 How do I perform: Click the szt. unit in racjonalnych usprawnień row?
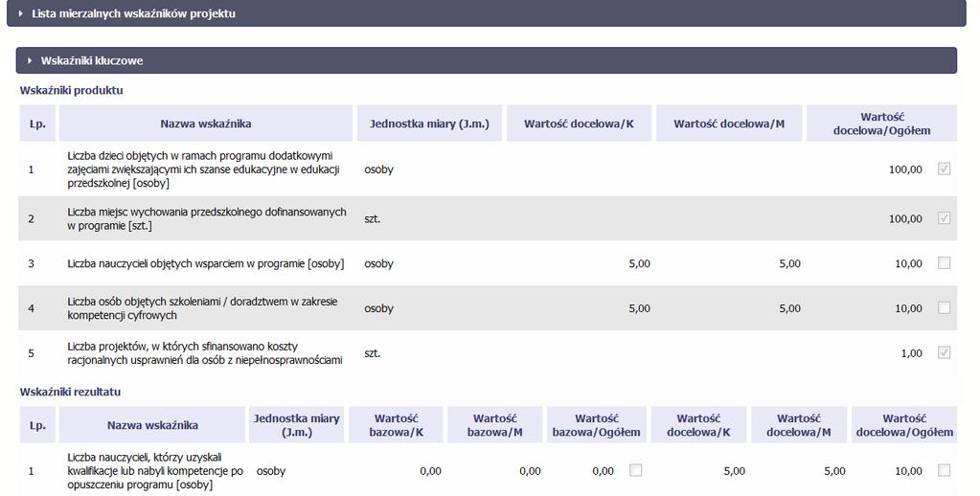(373, 353)
